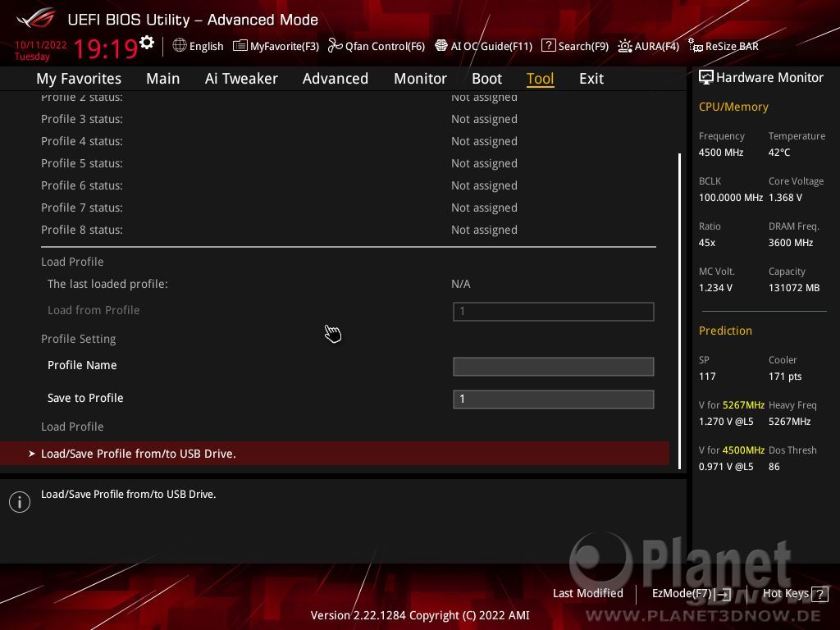Viewport: 840px width, 630px height.
Task: Open the Exit tab
Action: (x=591, y=79)
